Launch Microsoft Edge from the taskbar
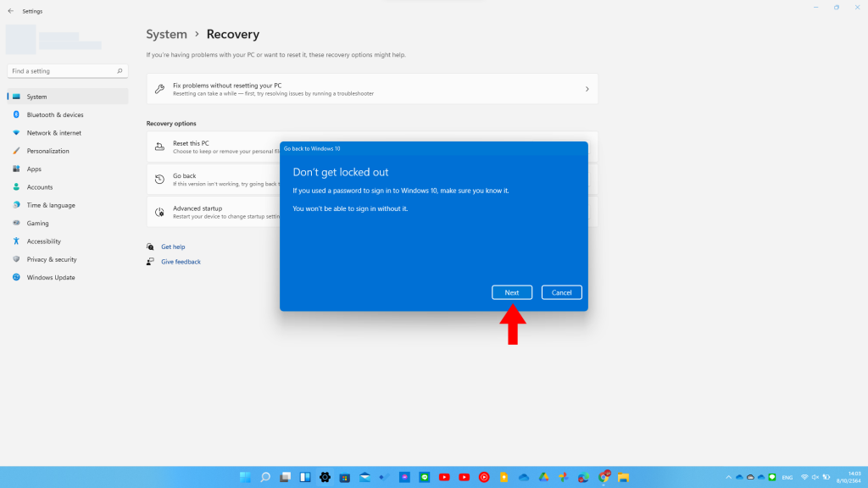 click(583, 477)
